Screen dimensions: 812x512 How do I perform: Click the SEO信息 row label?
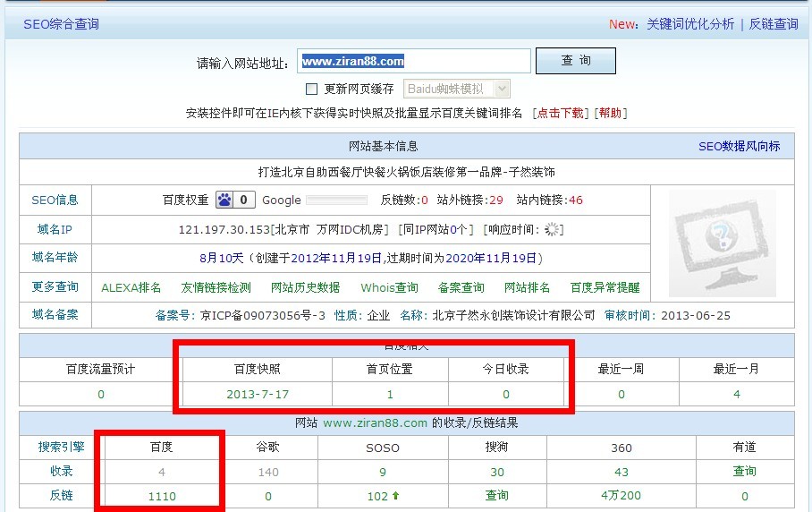(55, 200)
